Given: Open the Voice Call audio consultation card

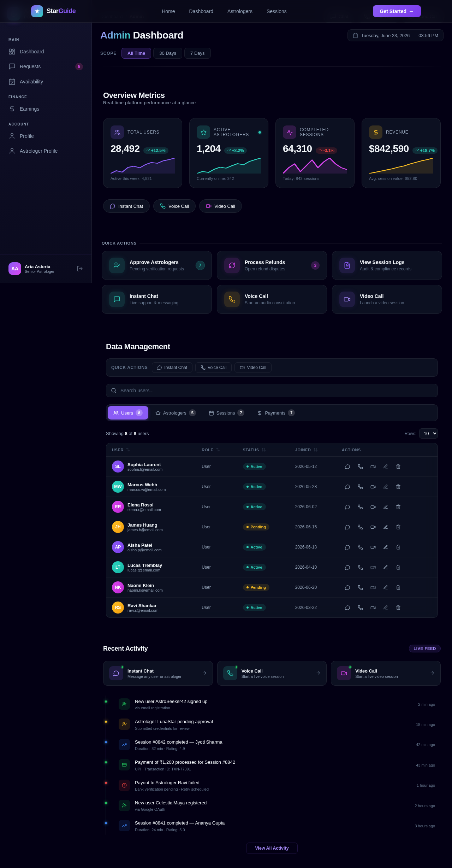Looking at the screenshot, I should click(272, 299).
